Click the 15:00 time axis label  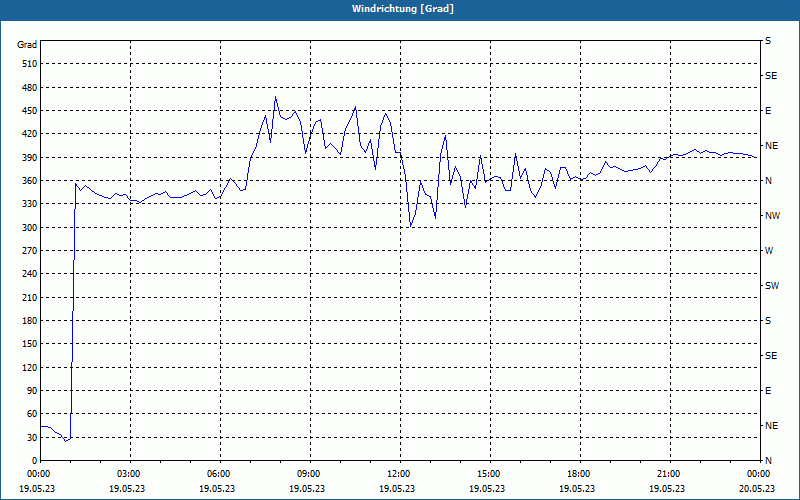coord(490,474)
